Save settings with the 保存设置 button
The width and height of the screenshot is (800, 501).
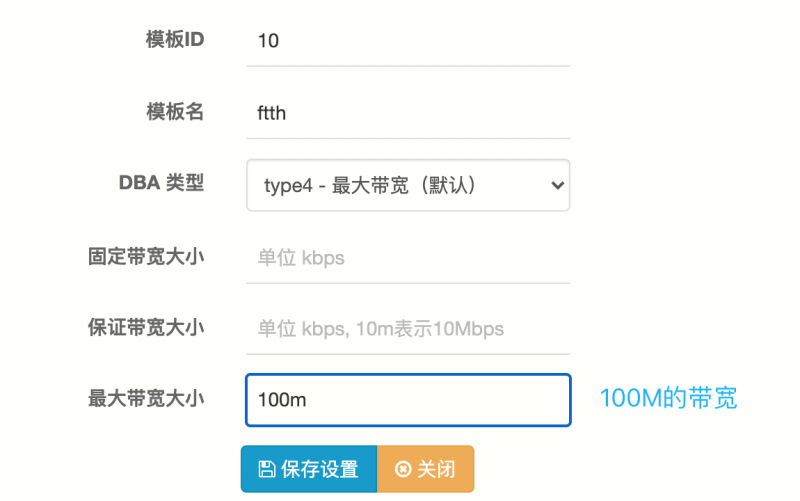click(x=309, y=469)
